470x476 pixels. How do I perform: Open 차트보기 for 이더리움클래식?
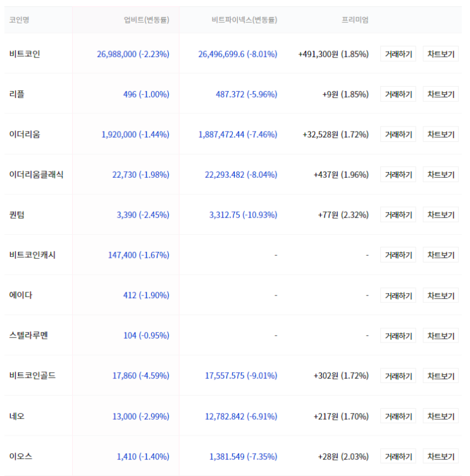(440, 175)
